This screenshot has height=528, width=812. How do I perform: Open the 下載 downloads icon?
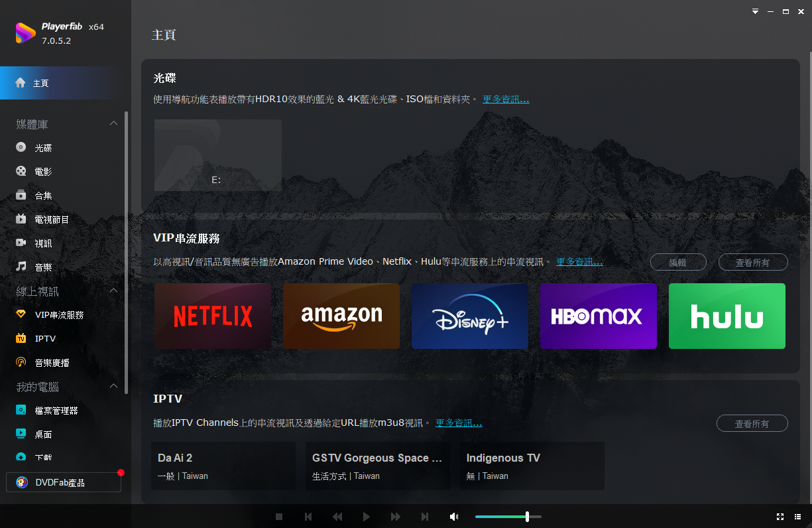(21, 457)
